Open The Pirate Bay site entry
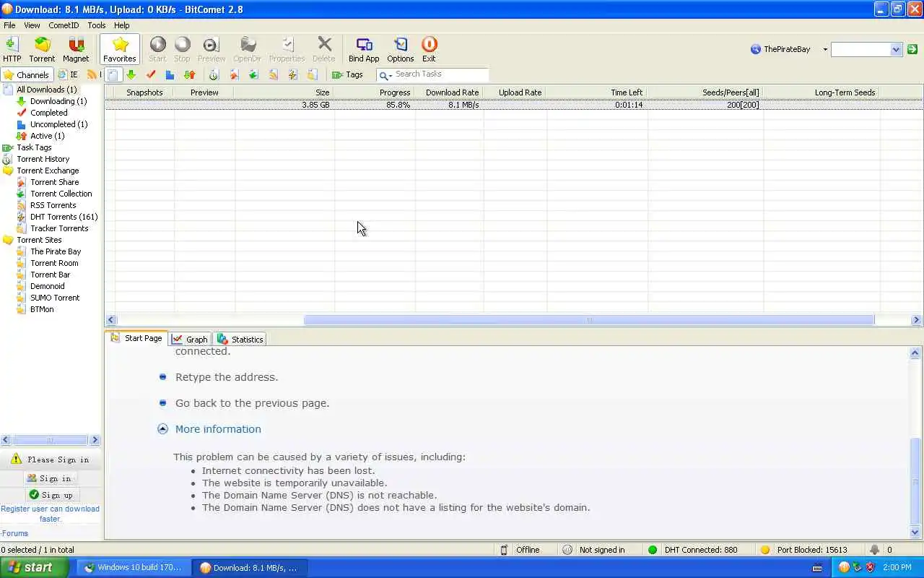The width and height of the screenshot is (924, 578). coord(56,251)
